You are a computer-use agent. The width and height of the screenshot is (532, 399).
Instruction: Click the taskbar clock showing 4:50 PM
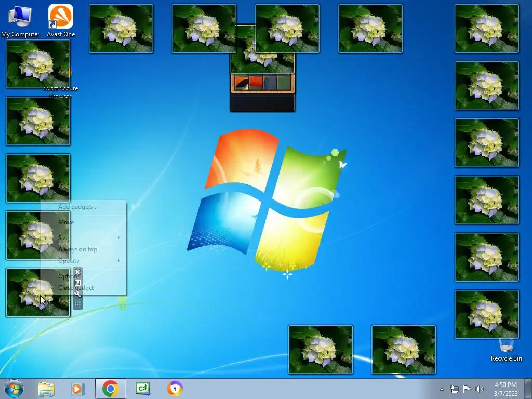(x=506, y=389)
